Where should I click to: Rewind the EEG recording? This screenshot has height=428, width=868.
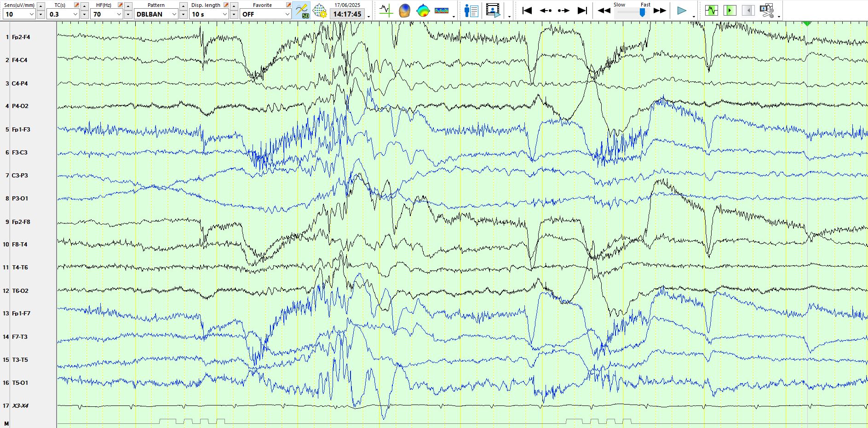click(604, 11)
